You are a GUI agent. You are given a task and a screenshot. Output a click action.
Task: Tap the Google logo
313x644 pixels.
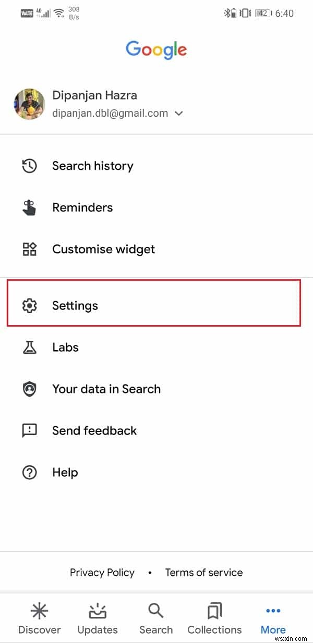coord(156,49)
